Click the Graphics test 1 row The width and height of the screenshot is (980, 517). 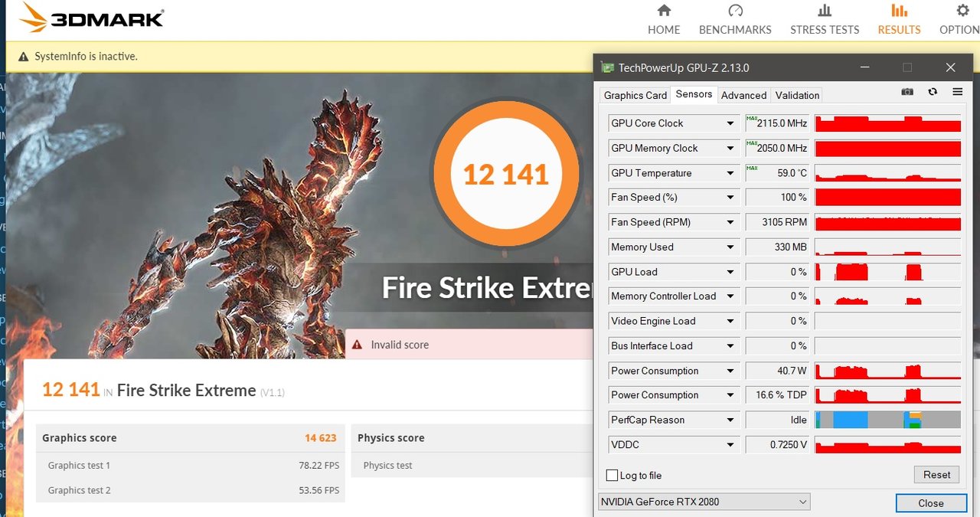point(191,466)
